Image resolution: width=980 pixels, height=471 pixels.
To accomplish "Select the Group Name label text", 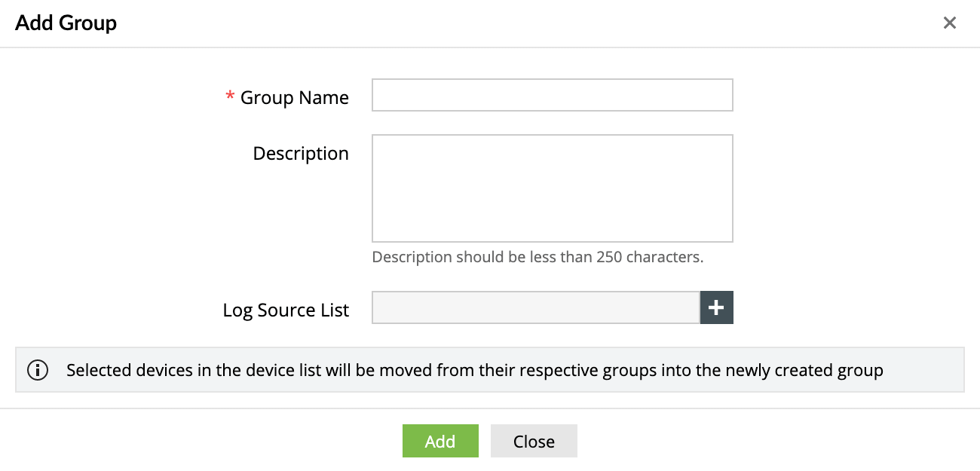I will coord(294,97).
